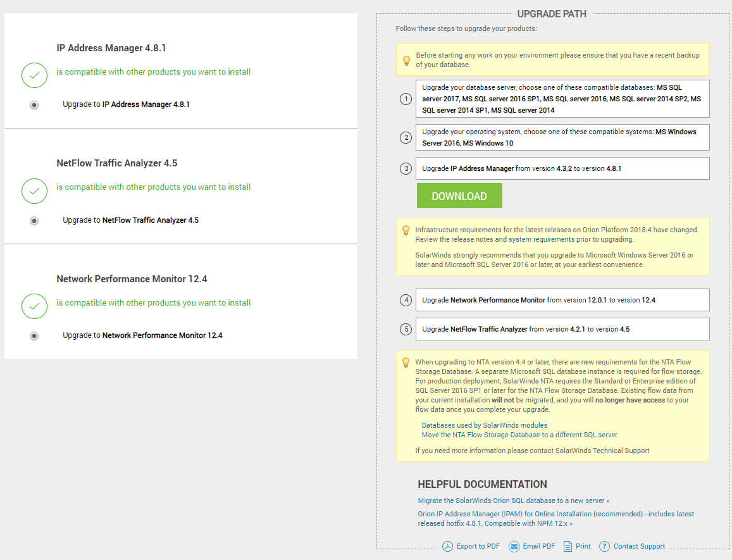Click 'Follow these steps to upgrade your products' text
The width and height of the screenshot is (732, 560).
[x=466, y=28]
